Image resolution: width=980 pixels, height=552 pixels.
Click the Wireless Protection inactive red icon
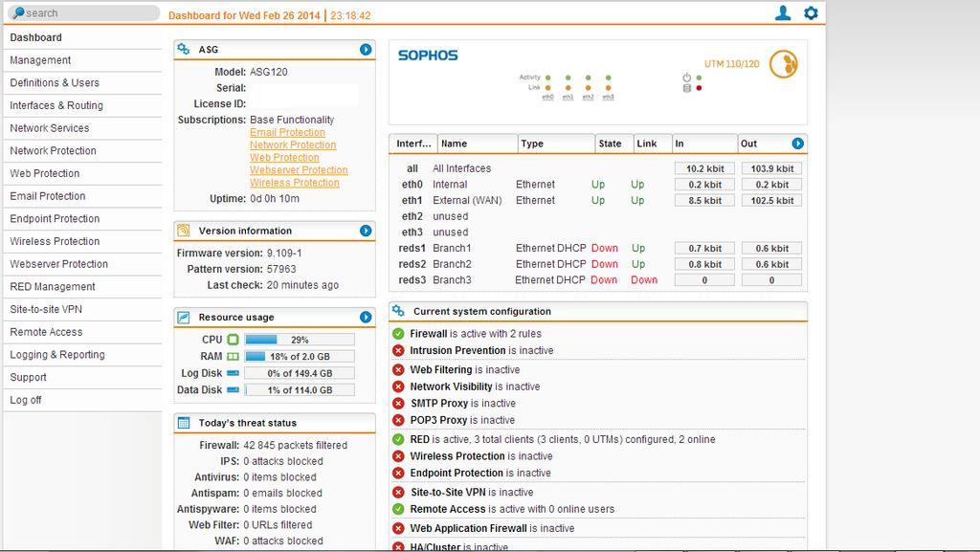pos(398,455)
